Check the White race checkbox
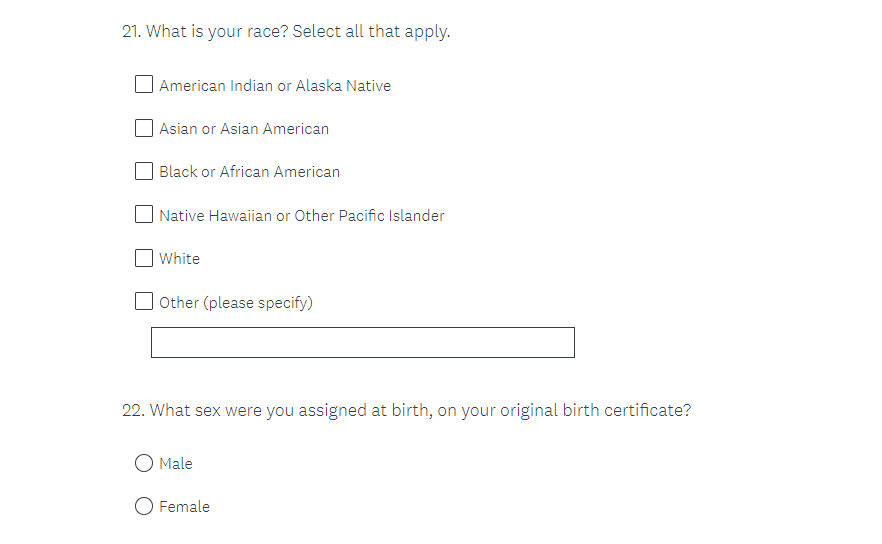The height and width of the screenshot is (544, 882). 144,258
